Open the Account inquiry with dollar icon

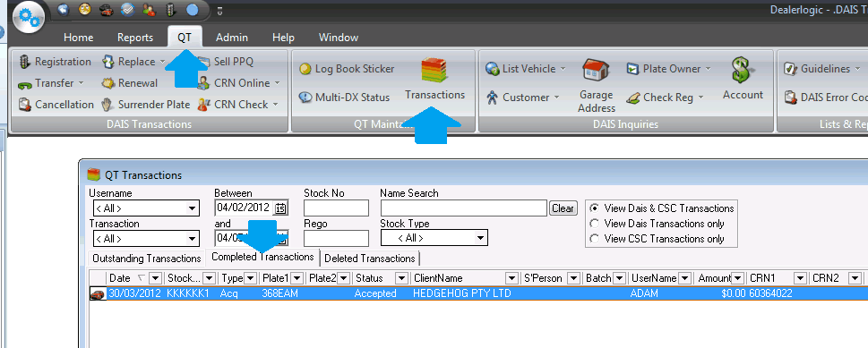click(743, 79)
